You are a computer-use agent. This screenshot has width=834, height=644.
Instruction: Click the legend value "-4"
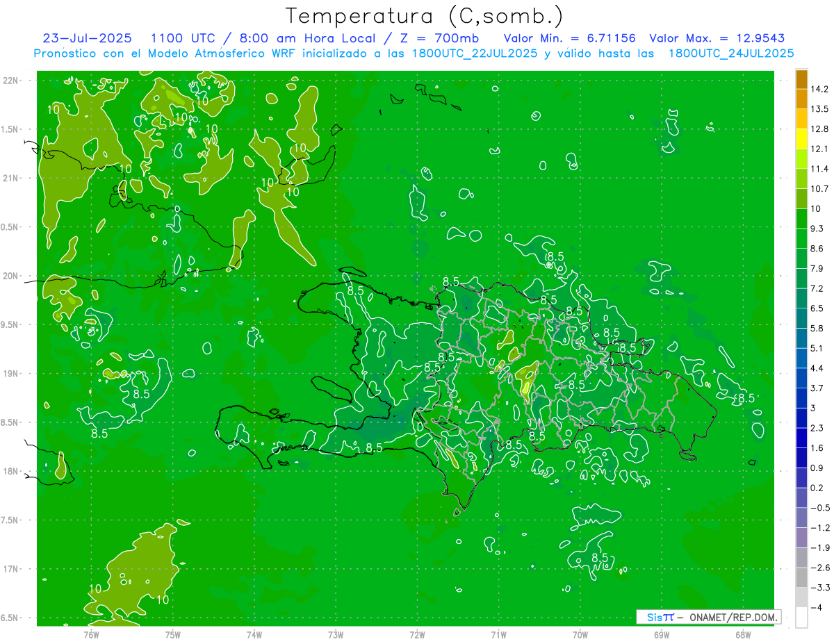[x=816, y=608]
